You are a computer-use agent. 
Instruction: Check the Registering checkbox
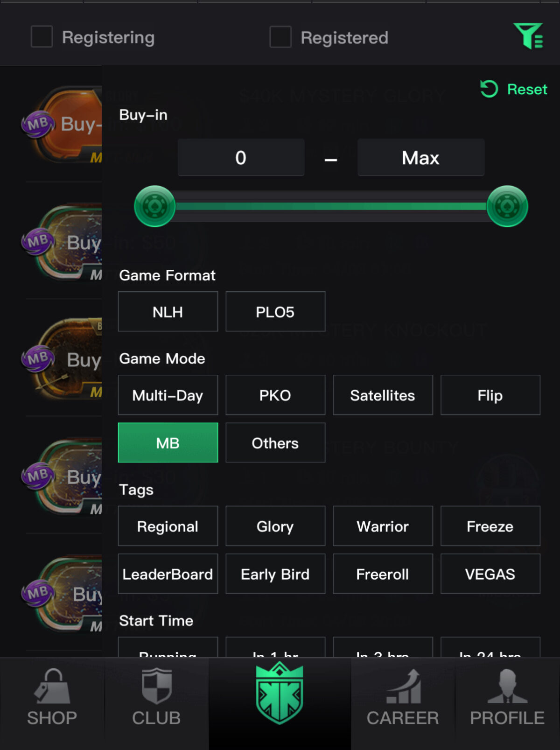tap(42, 37)
